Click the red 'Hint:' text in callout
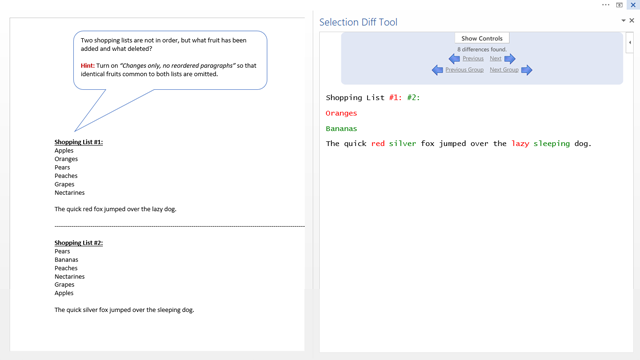The height and width of the screenshot is (360, 640). (x=87, y=66)
